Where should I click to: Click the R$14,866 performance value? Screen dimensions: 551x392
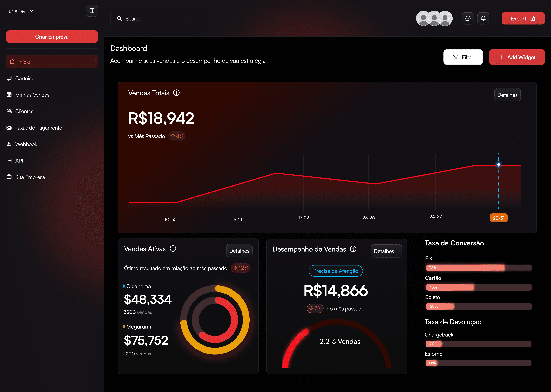coord(336,291)
